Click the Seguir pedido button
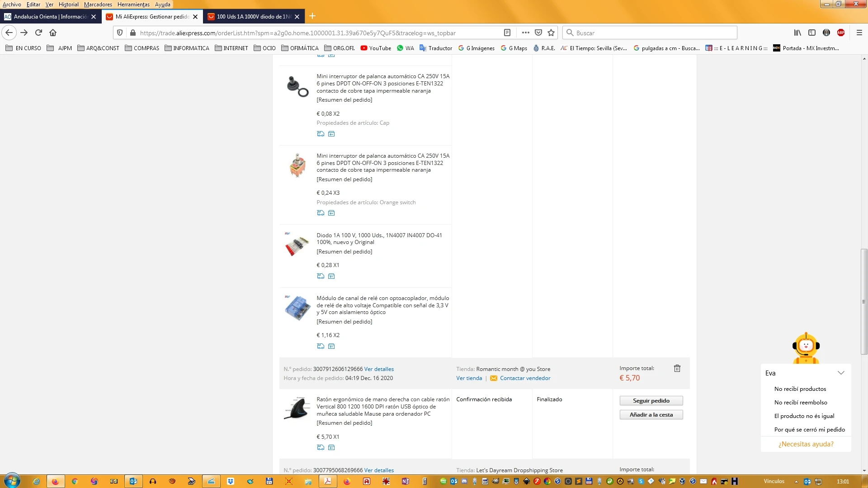Image resolution: width=868 pixels, height=488 pixels. [x=651, y=401]
